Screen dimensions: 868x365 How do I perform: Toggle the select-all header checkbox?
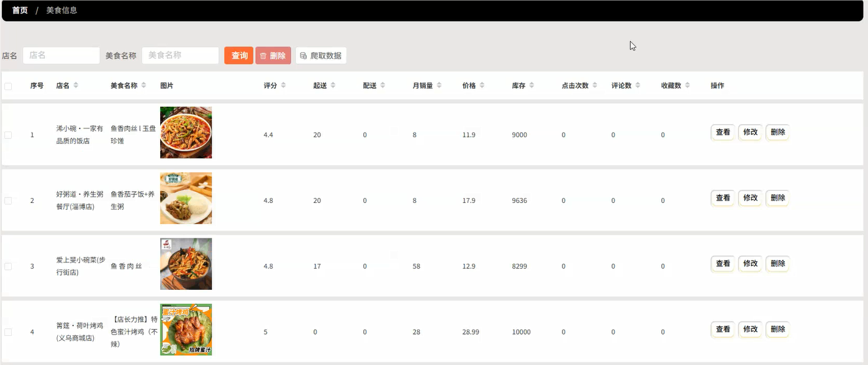coord(8,86)
